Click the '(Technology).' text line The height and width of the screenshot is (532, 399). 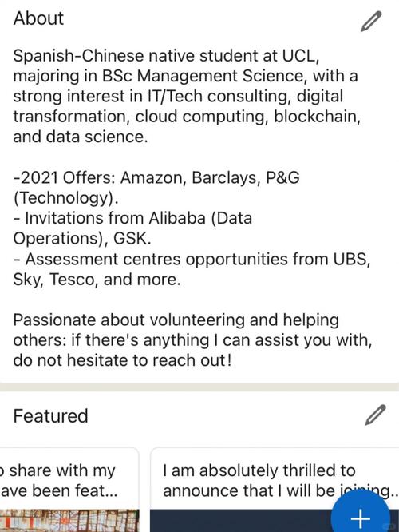click(x=65, y=198)
